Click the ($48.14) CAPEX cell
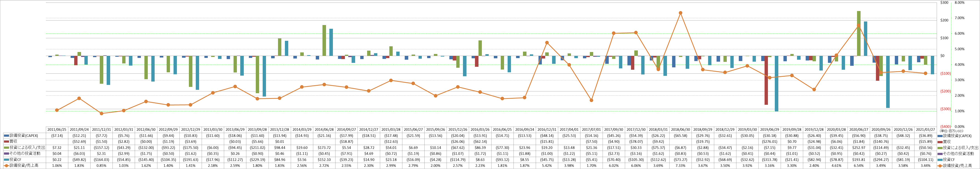 547,136
